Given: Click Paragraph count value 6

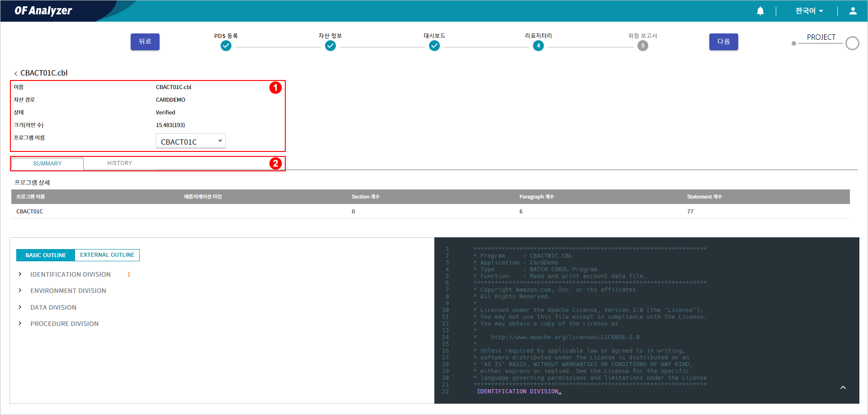Looking at the screenshot, I should pos(521,212).
